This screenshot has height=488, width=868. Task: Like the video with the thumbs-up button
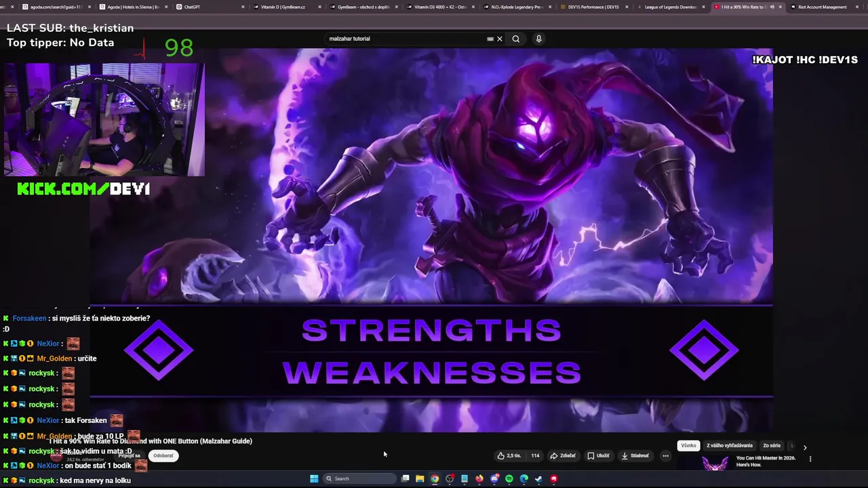(509, 455)
